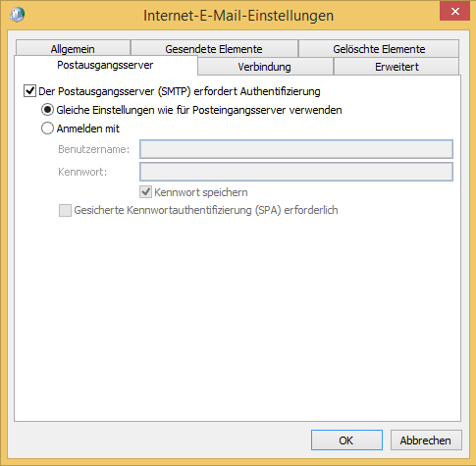The height and width of the screenshot is (466, 476).
Task: Click the Benutzername input field
Action: [296, 149]
